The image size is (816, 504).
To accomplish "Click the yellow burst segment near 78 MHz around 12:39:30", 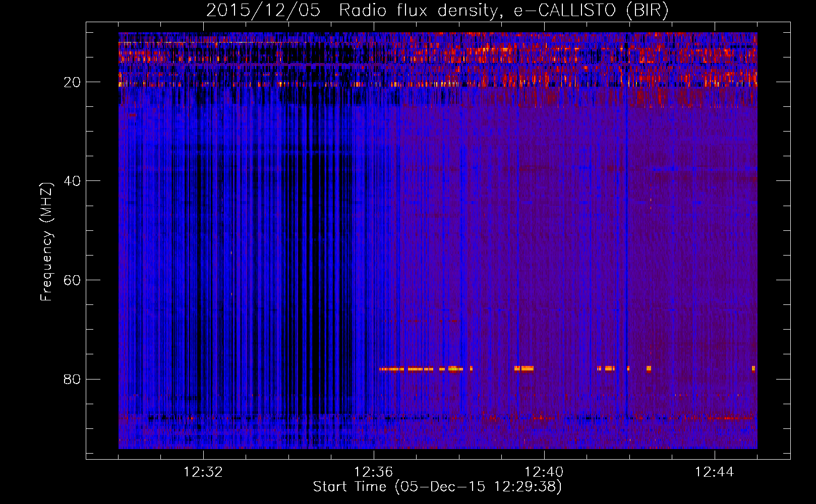I will tap(524, 368).
